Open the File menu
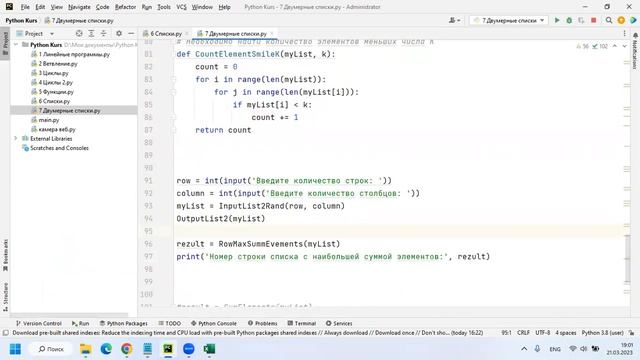This screenshot has width=640, height=360. click(25, 7)
